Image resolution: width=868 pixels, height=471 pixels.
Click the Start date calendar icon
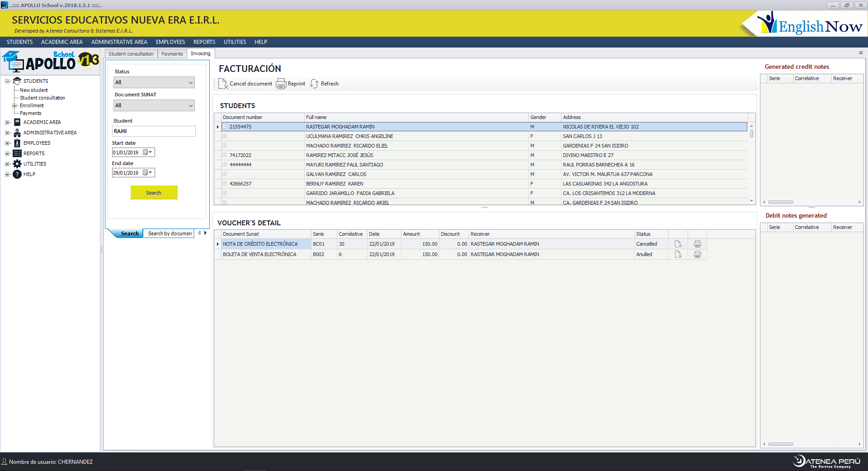click(146, 152)
